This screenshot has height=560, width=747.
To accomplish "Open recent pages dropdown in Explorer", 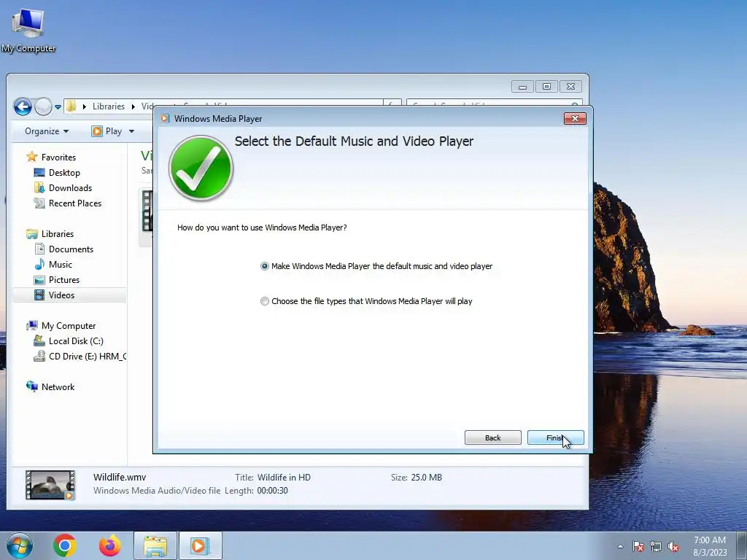I will click(x=58, y=107).
